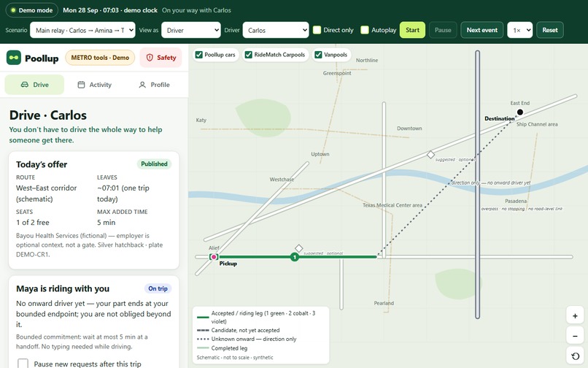The image size is (588, 368).
Task: Click the Ship Channel area label
Action: click(537, 124)
